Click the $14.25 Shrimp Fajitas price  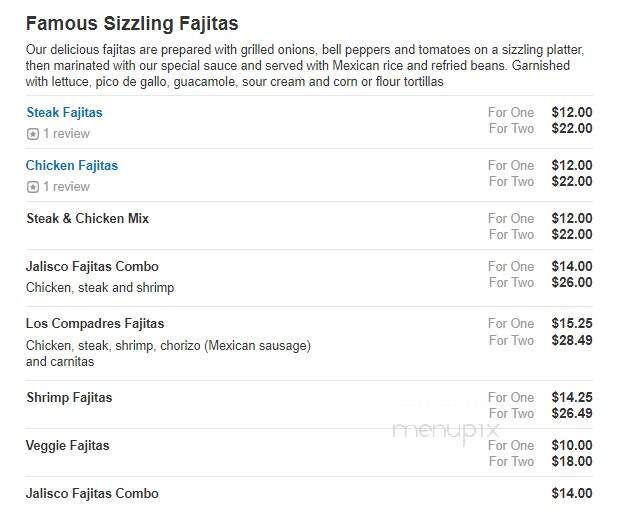[572, 397]
